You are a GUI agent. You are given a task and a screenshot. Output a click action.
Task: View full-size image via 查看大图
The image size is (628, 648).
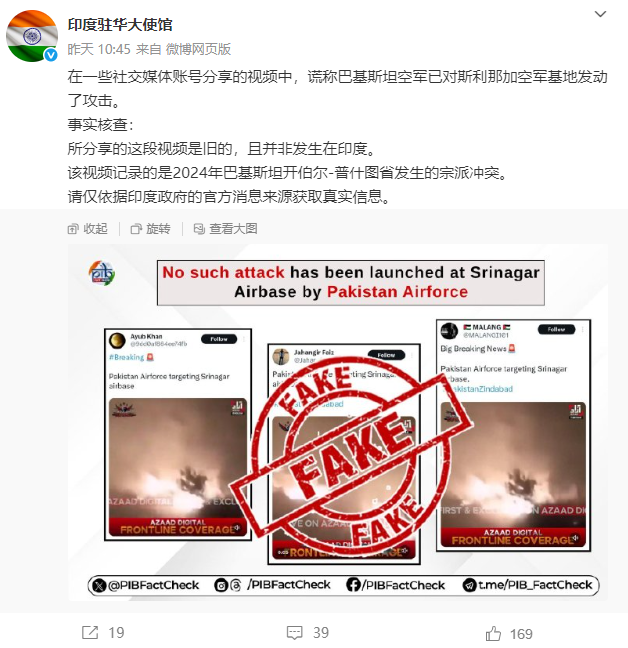(x=226, y=229)
